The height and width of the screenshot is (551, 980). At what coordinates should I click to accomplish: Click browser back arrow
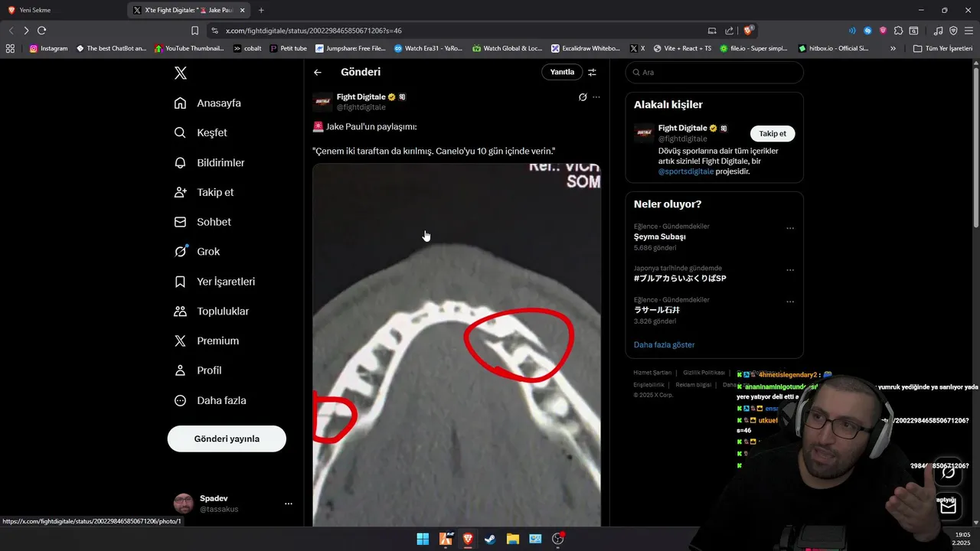11,31
